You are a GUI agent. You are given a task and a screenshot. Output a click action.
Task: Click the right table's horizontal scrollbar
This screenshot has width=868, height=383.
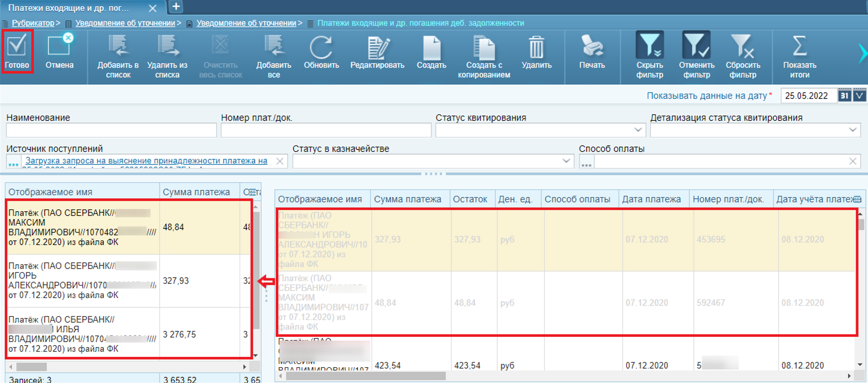click(365, 375)
